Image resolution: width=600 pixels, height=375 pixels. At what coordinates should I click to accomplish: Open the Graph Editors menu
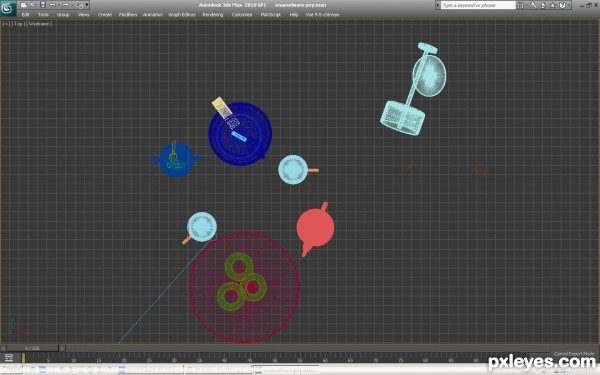tap(182, 15)
